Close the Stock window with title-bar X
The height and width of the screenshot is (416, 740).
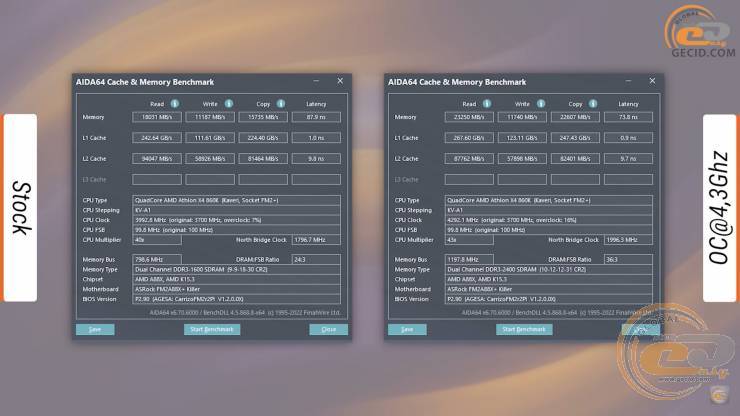[340, 81]
